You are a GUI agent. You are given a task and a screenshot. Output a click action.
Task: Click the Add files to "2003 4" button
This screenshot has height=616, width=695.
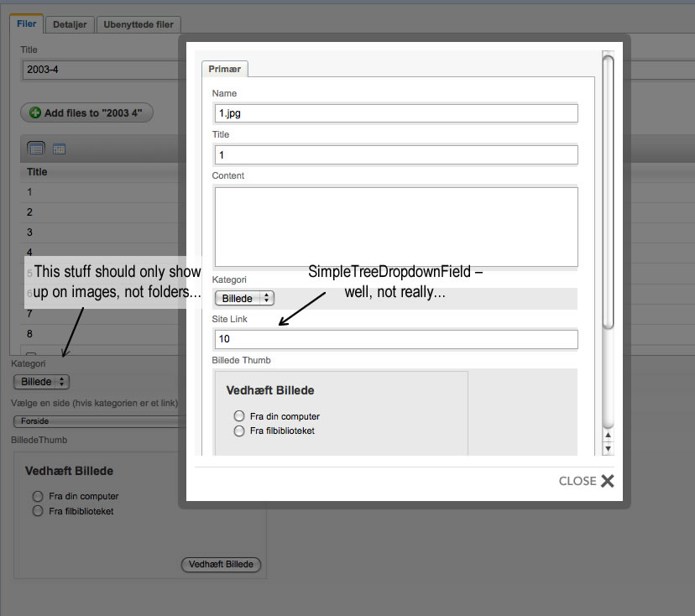tap(87, 113)
